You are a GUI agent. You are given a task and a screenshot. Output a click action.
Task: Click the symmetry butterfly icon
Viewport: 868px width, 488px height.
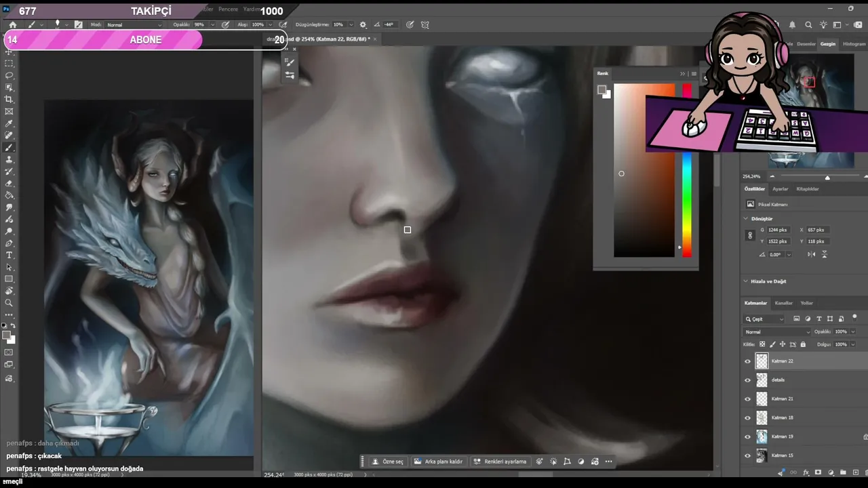425,24
